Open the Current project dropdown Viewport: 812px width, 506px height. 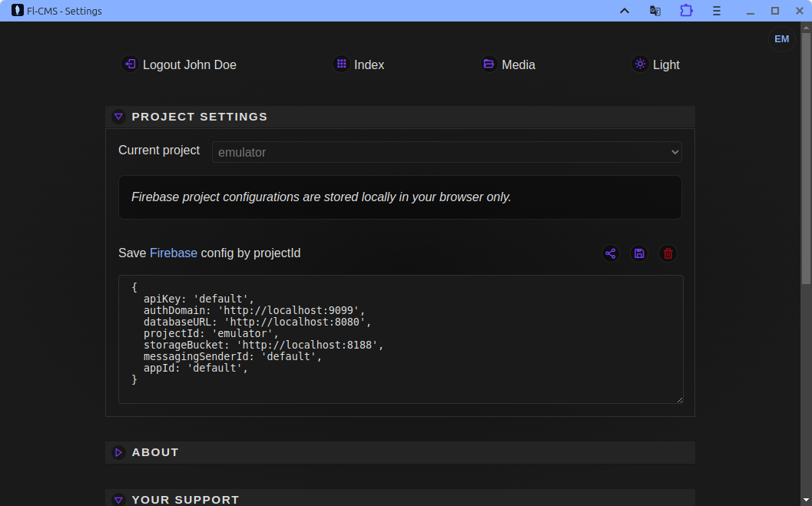(x=446, y=152)
